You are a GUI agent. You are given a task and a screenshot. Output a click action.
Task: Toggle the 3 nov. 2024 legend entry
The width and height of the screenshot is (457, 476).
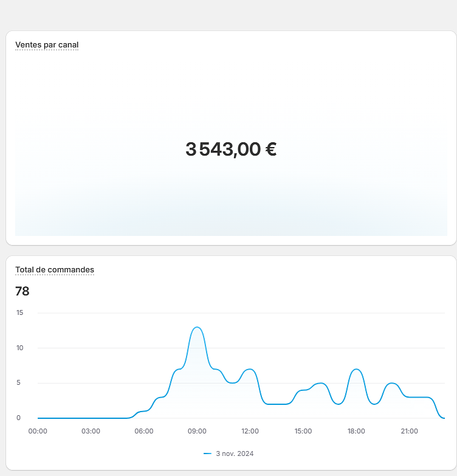tap(235, 454)
